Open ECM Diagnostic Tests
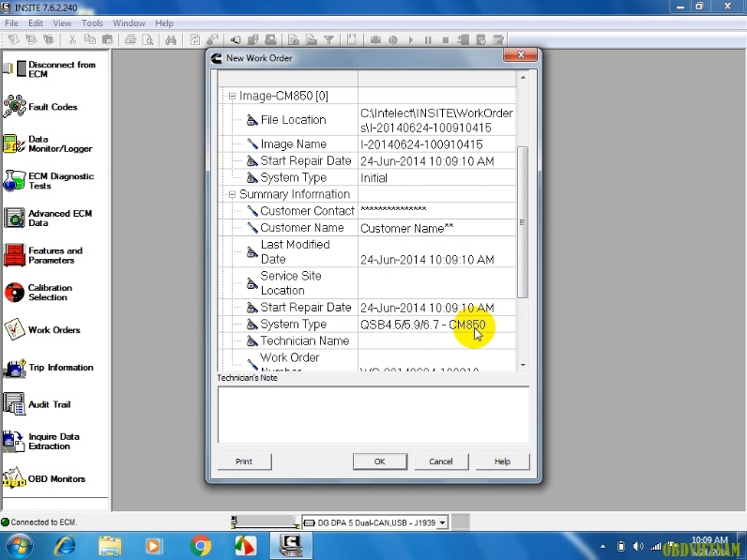 (x=49, y=181)
